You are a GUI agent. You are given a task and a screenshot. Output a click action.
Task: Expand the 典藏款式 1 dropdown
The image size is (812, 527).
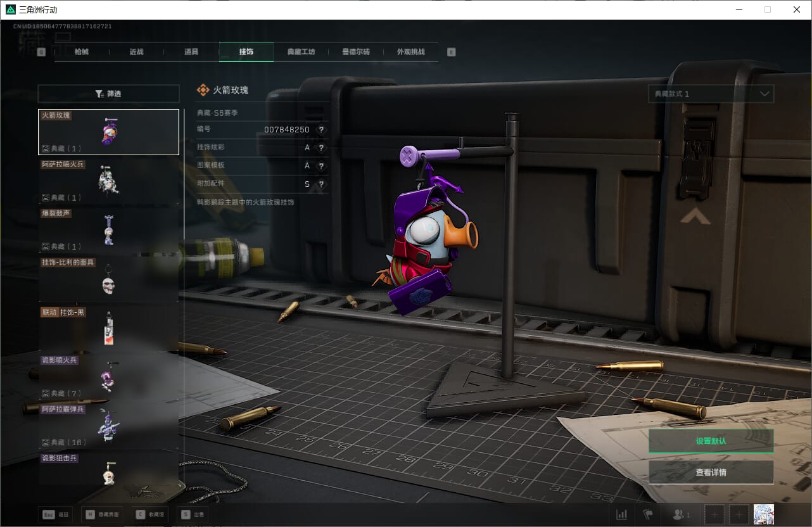pyautogui.click(x=711, y=94)
